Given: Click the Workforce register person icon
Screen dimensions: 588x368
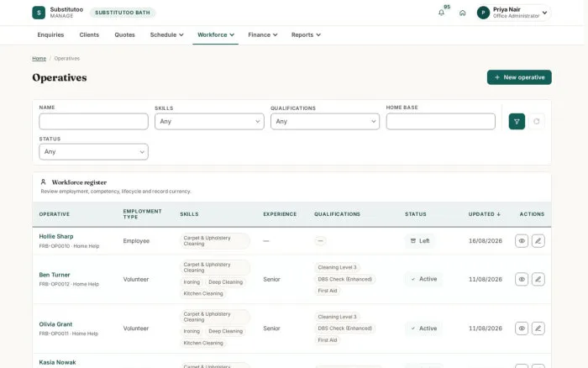Looking at the screenshot, I should (43, 182).
